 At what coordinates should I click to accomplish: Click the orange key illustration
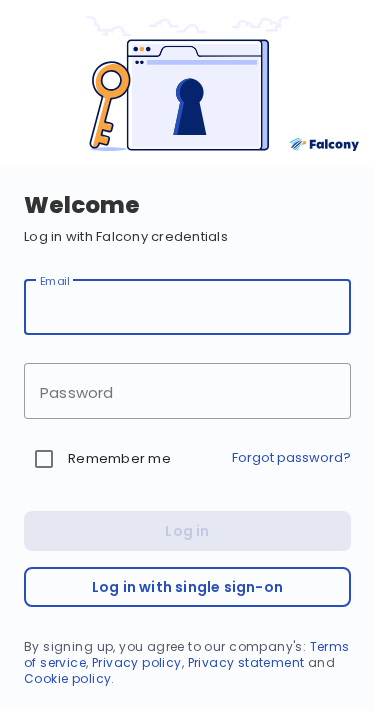[110, 105]
